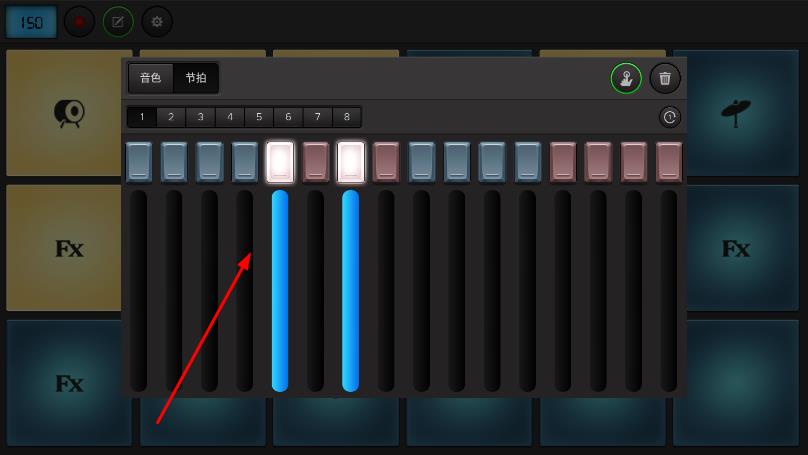The image size is (808, 455).
Task: Tap the left yellow Fx pad
Action: point(68,248)
